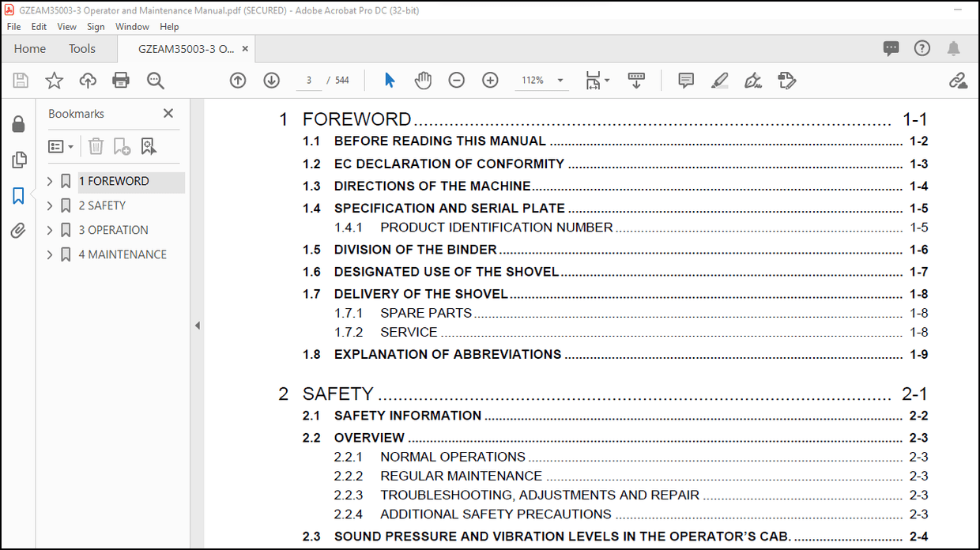Select the 3 OPERATION bookmark
Image resolution: width=980 pixels, height=550 pixels.
click(x=113, y=230)
